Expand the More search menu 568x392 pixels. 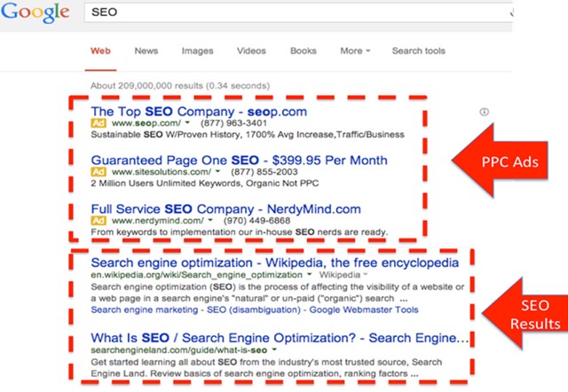(355, 51)
